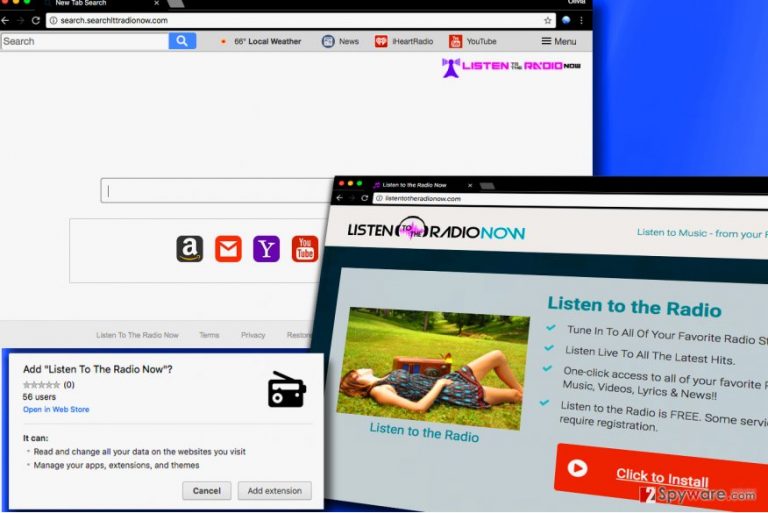Click the blue profile icon beside the address bar
Screen dimensions: 768x513
coord(566,21)
